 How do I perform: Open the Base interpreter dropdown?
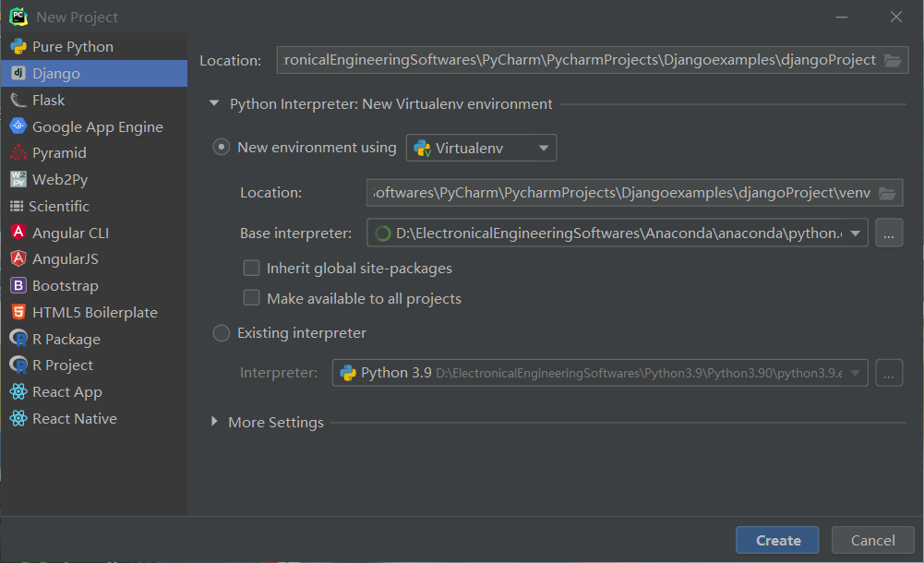[617, 234]
